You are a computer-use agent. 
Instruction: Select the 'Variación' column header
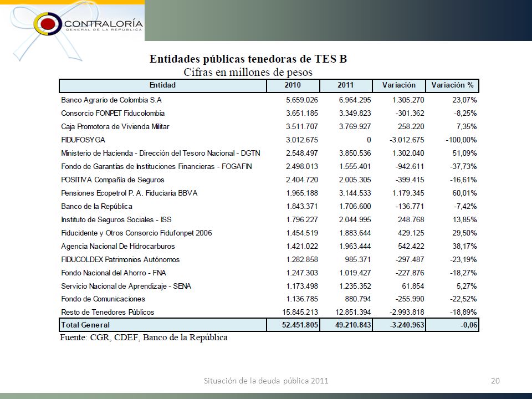click(x=399, y=85)
